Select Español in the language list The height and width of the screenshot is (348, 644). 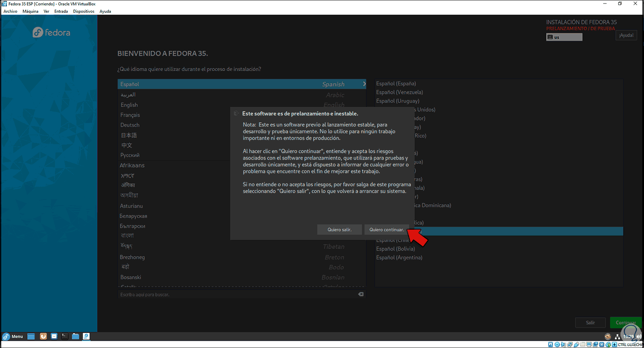point(242,84)
